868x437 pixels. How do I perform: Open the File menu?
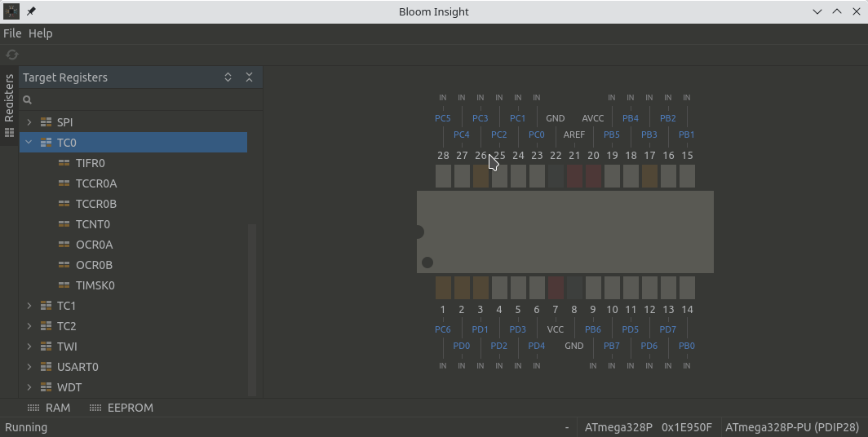click(12, 33)
